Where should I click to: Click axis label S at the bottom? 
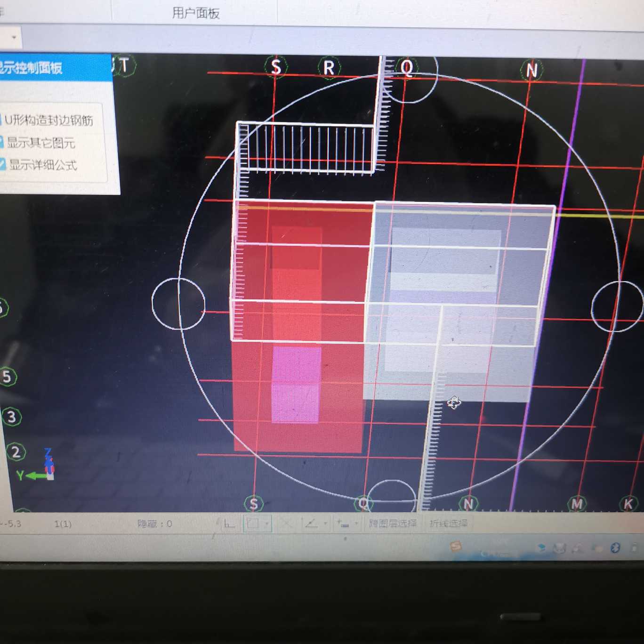(254, 504)
